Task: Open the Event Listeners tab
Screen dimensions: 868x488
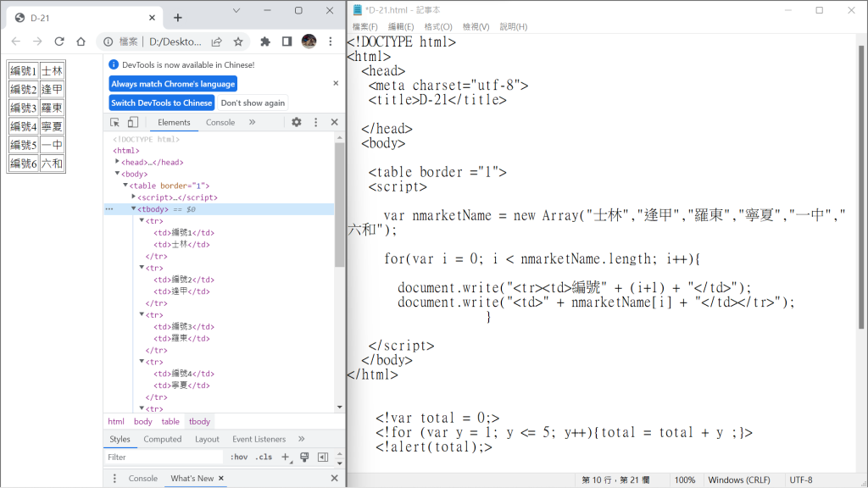Action: pyautogui.click(x=259, y=439)
